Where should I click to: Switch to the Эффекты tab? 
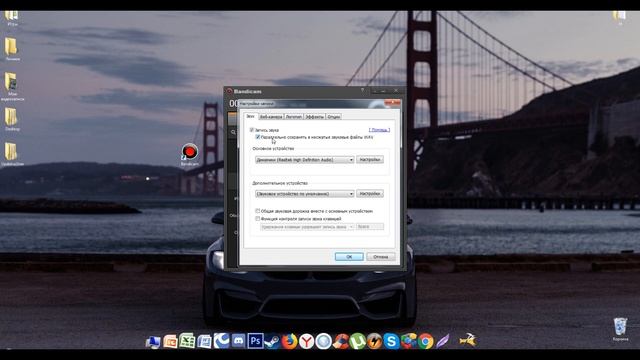(x=315, y=117)
